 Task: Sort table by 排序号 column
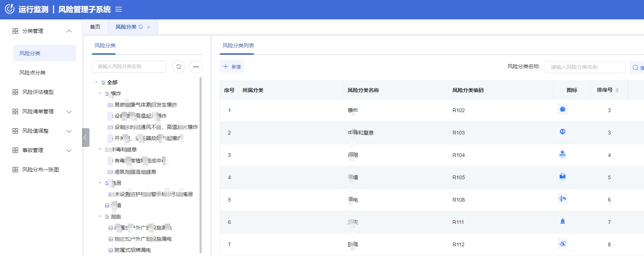(x=617, y=90)
